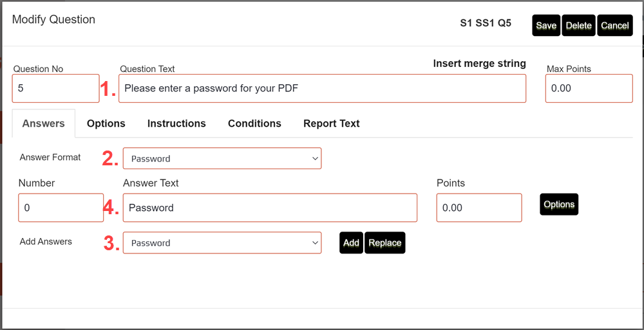Click the answer Number input field
644x330 pixels.
(x=61, y=208)
